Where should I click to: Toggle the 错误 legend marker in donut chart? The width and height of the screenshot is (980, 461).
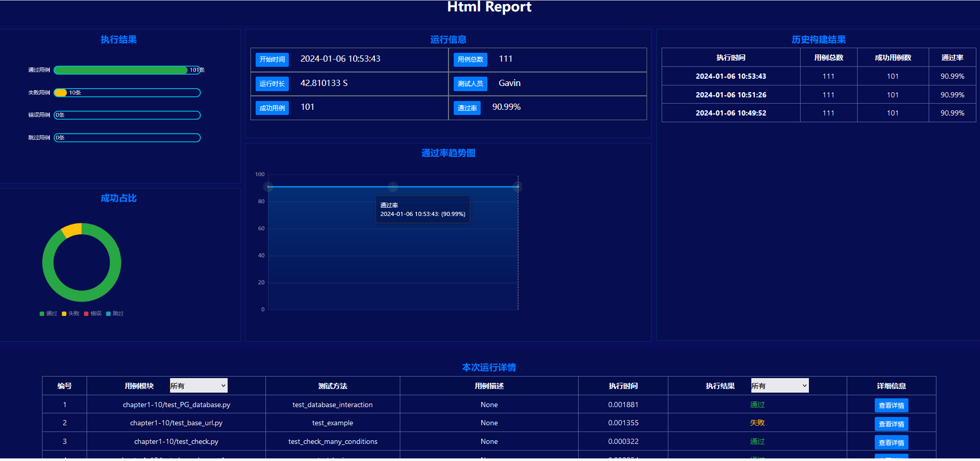[x=86, y=313]
